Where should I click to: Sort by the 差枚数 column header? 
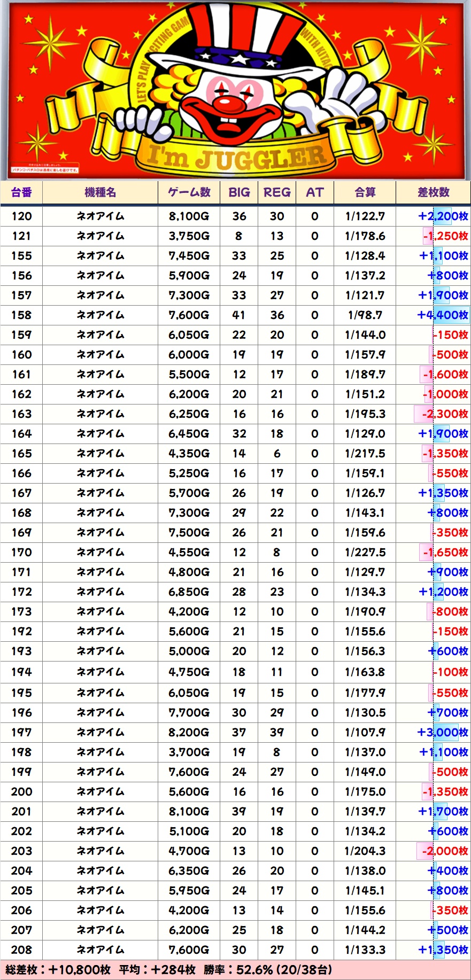tap(433, 192)
